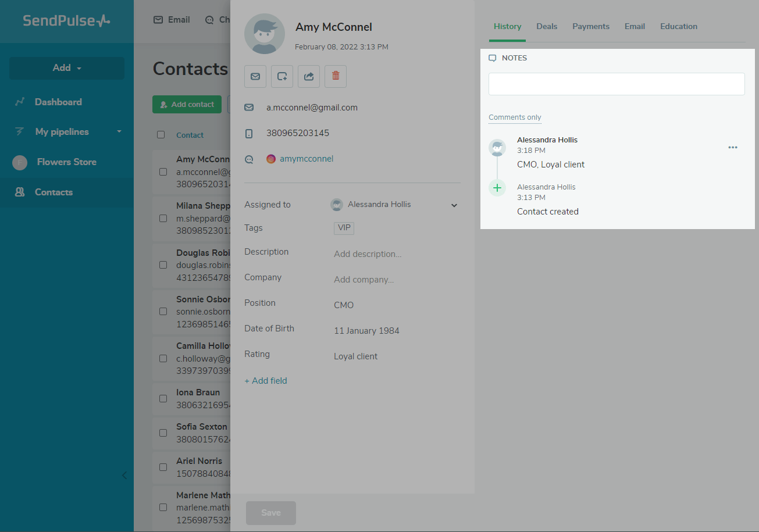Click into the Notes input field
759x532 pixels.
coord(617,84)
